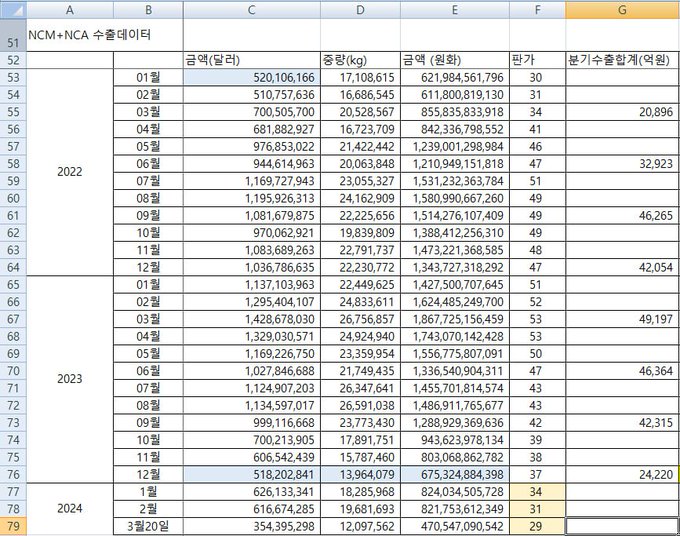Click the '중량(kg)' header cell
Screen dimensions: 680x536
(360, 60)
